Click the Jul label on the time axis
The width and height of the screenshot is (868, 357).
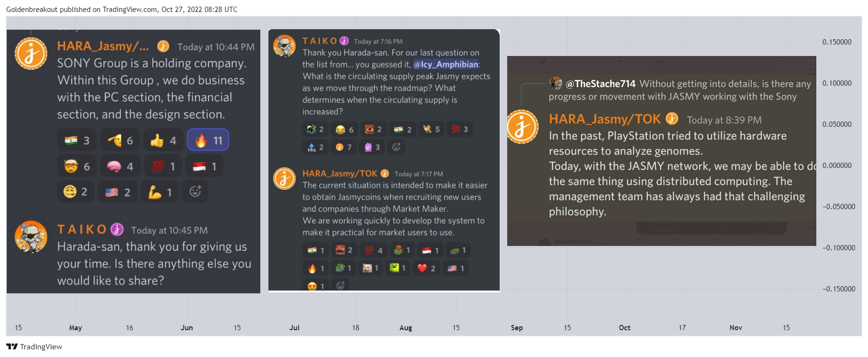[x=294, y=328]
